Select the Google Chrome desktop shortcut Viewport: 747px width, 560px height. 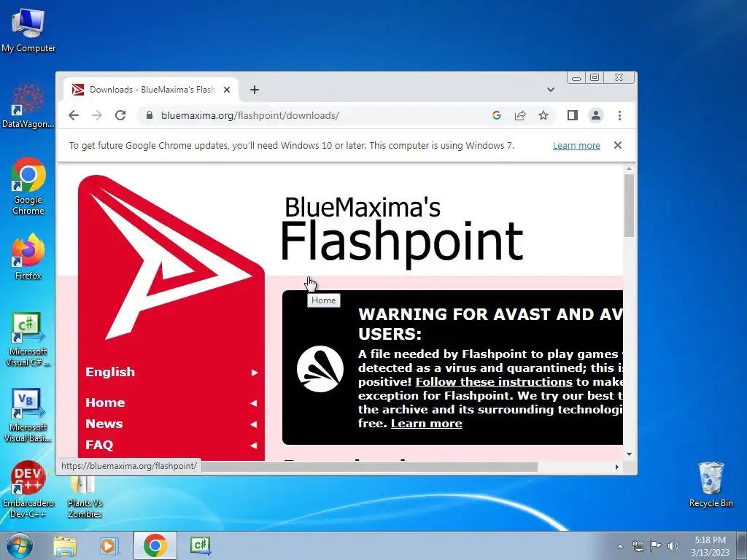click(28, 186)
